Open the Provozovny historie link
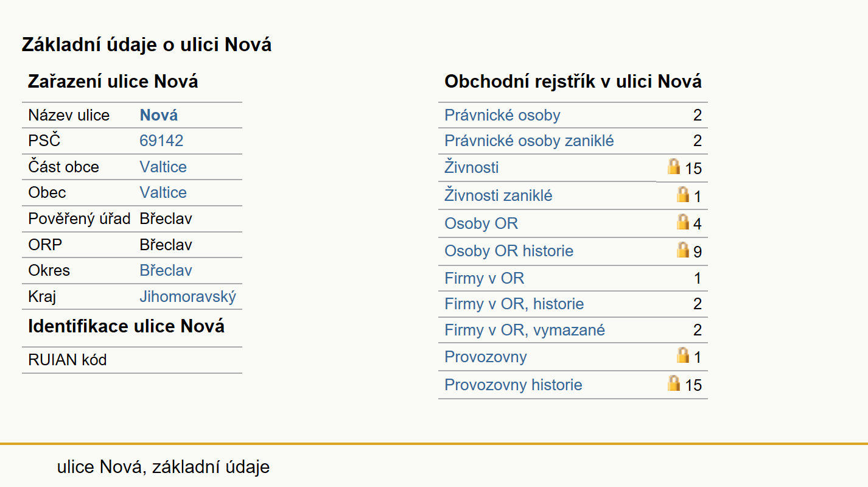 pyautogui.click(x=513, y=385)
